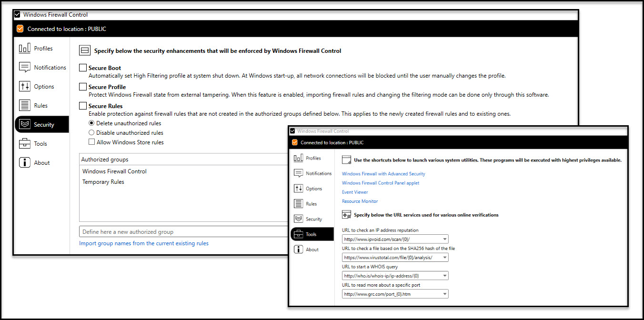The width and height of the screenshot is (644, 320).
Task: Click the system utilities shortcuts header icon
Action: (x=346, y=160)
